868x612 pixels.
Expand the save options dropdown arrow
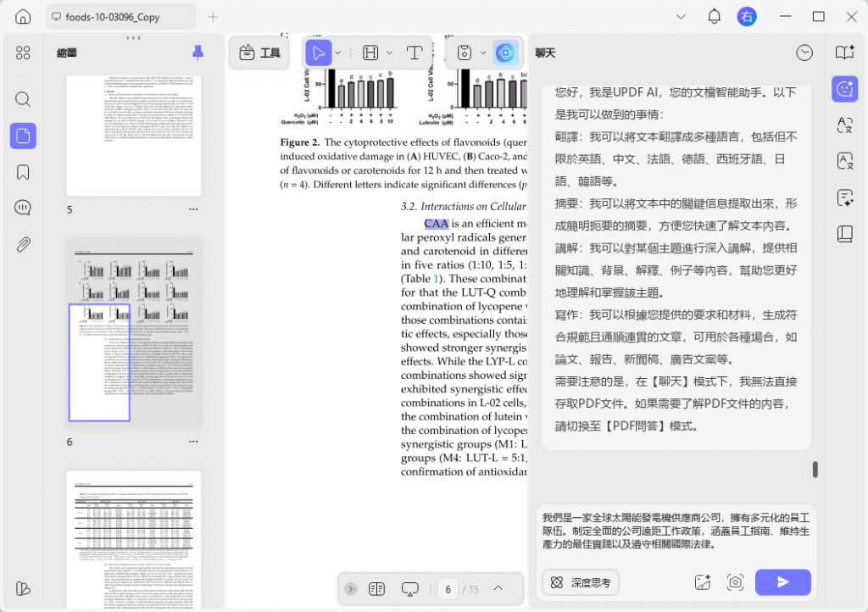coord(482,53)
